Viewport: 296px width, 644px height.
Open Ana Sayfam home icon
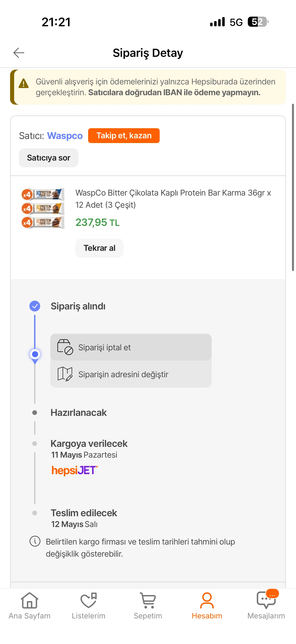coord(29,600)
